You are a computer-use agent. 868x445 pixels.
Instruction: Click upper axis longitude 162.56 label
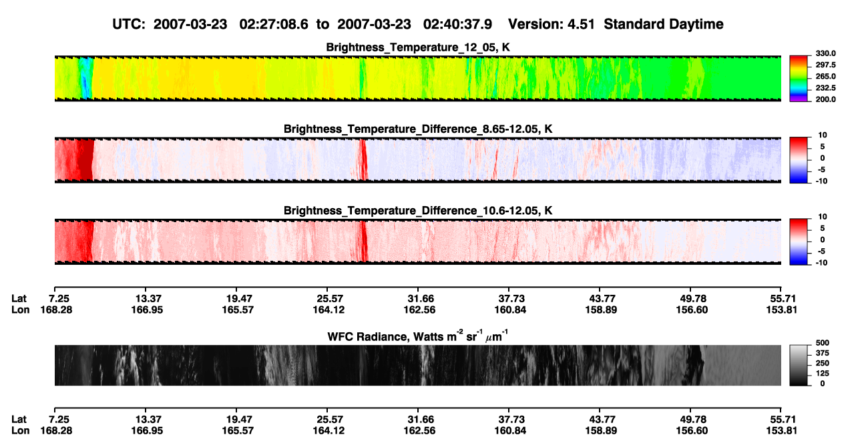click(x=421, y=310)
